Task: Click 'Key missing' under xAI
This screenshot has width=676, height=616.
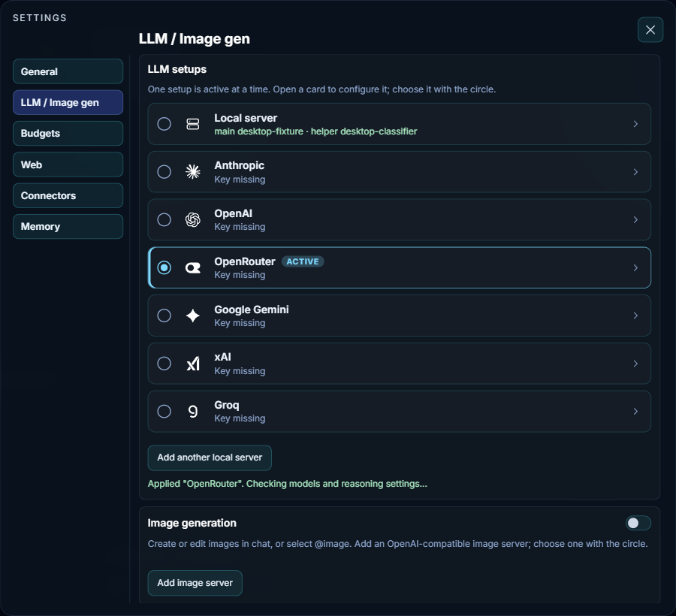Action: (x=240, y=370)
